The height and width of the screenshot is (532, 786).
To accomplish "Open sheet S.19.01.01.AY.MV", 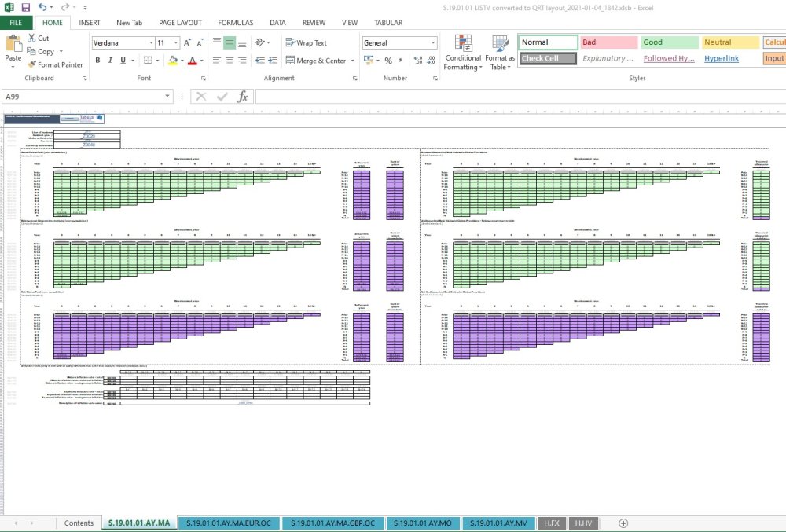I will 498,523.
